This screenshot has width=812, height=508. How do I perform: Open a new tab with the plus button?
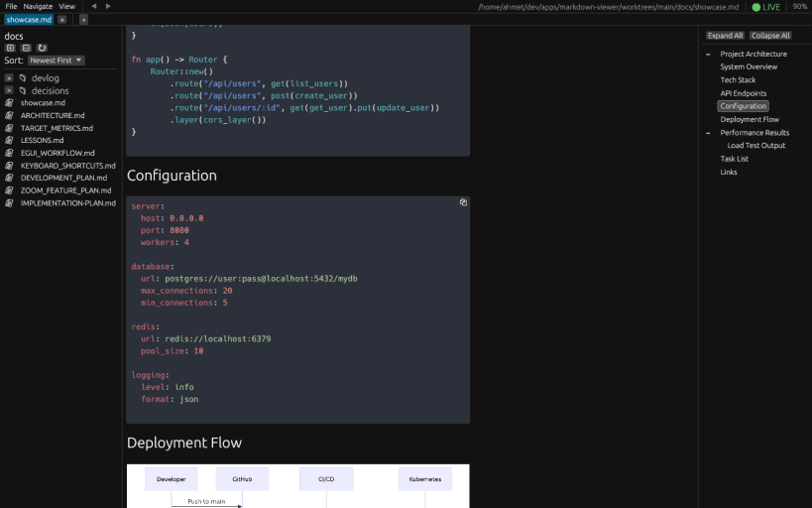click(83, 20)
